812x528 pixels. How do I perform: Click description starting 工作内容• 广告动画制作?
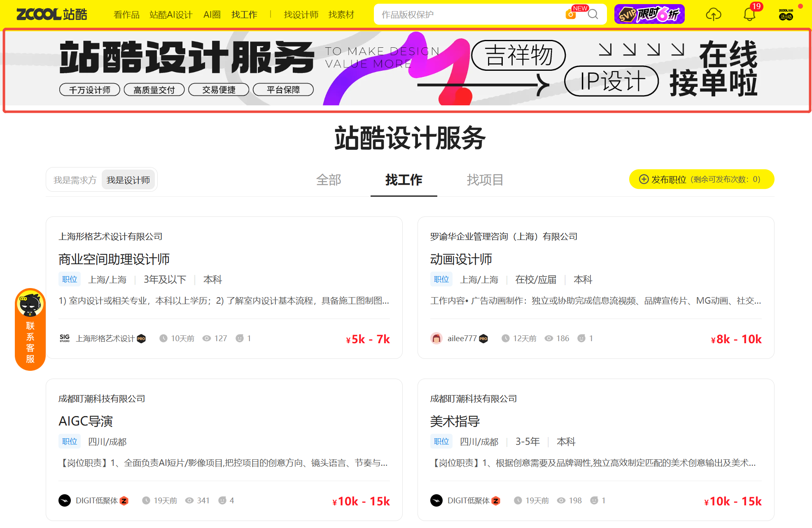tap(596, 301)
